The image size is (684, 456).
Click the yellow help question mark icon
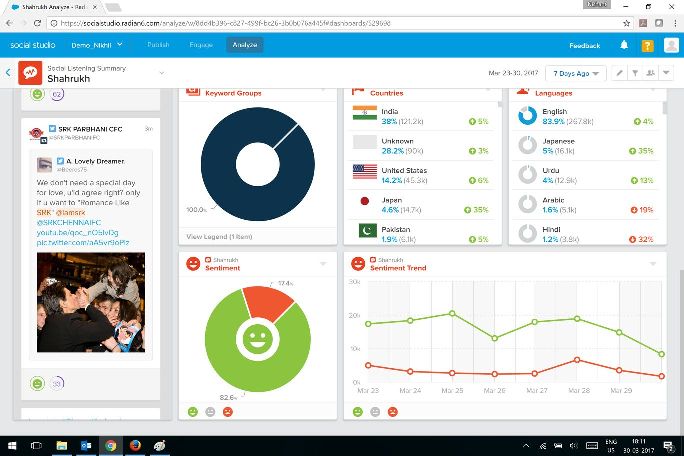pyautogui.click(x=647, y=45)
